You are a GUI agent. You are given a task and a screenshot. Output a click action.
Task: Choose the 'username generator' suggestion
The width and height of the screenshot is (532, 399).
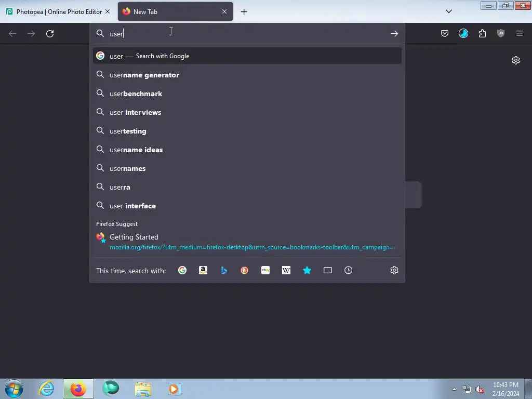[247, 75]
